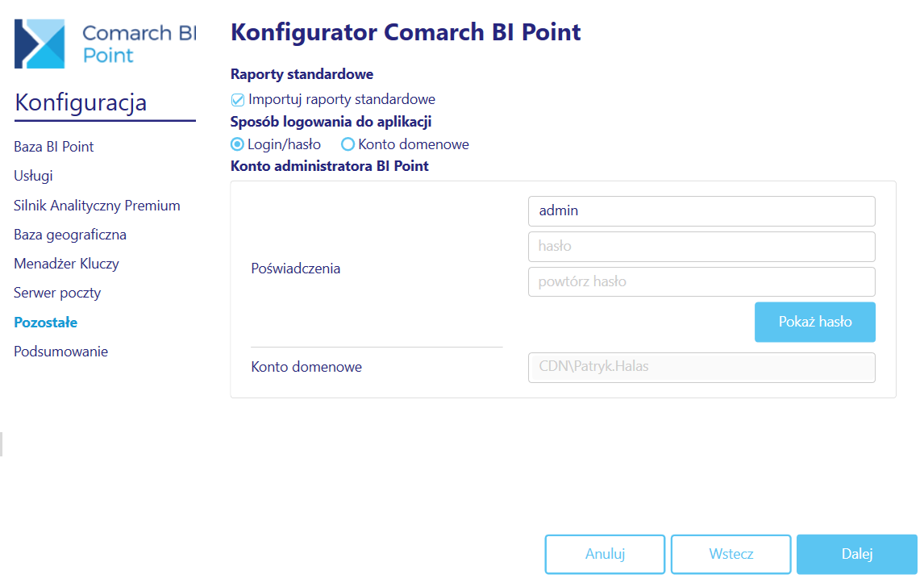The image size is (924, 587).
Task: Toggle Importuj raporty standardowe checkbox
Action: click(238, 100)
